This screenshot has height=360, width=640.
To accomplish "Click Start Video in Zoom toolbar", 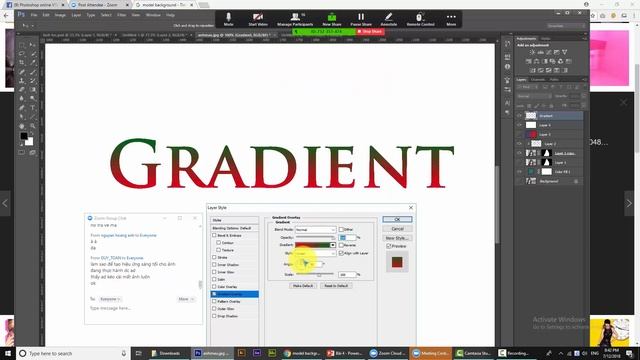I will [258, 19].
